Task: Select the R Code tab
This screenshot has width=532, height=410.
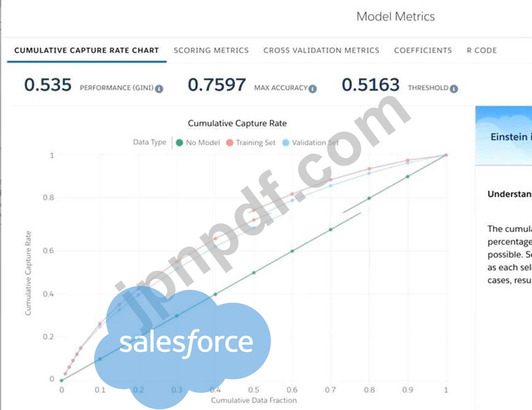Action: point(481,50)
